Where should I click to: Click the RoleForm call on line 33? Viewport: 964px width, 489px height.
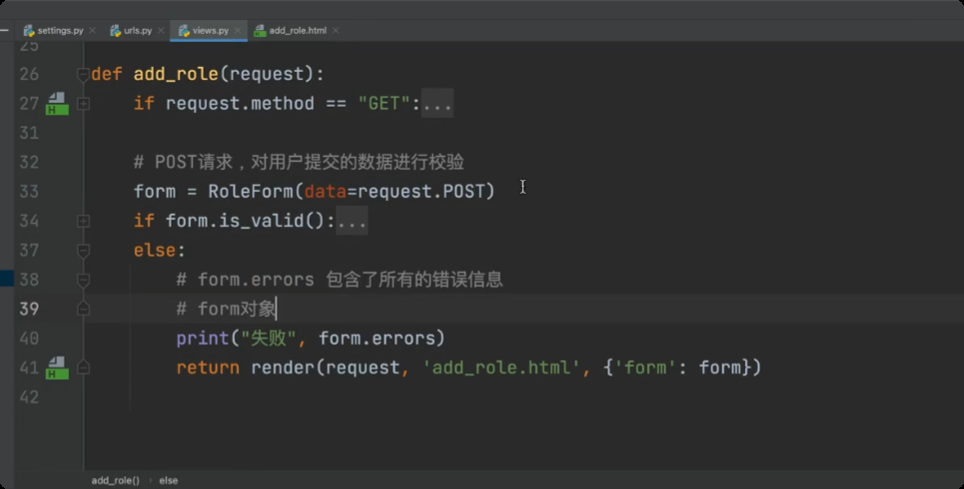tap(251, 191)
